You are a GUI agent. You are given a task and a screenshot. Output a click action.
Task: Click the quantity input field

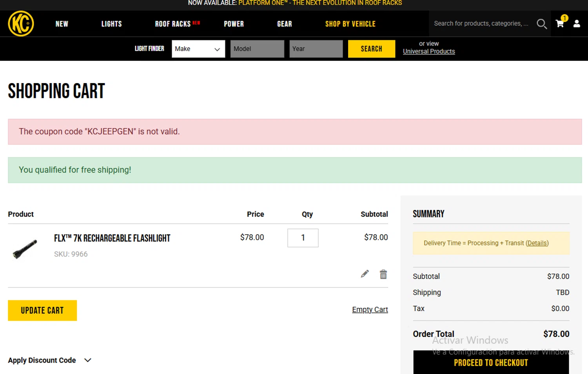303,238
